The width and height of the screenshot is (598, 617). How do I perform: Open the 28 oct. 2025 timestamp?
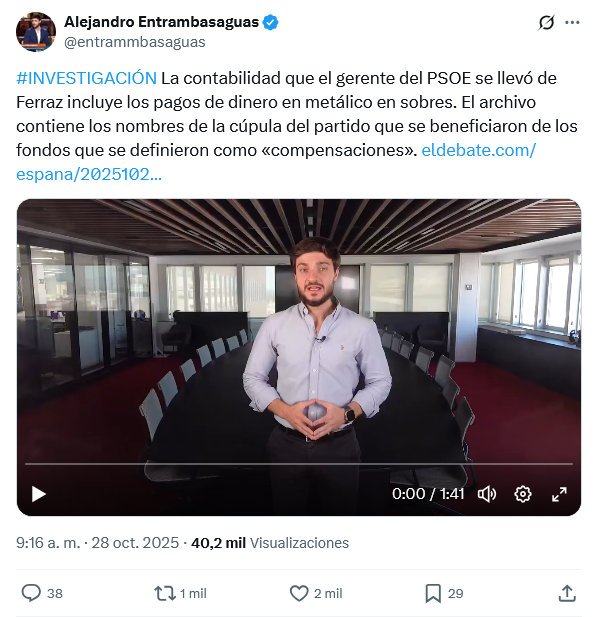[x=135, y=543]
